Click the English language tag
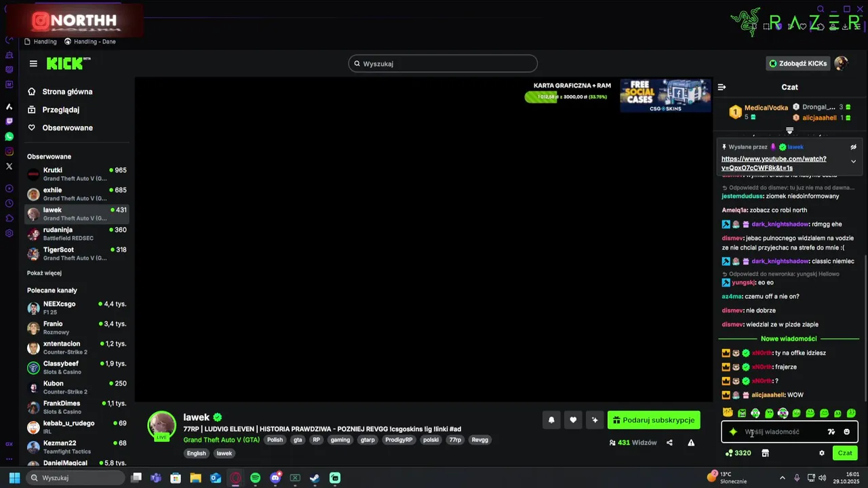The height and width of the screenshot is (488, 868). (x=196, y=453)
